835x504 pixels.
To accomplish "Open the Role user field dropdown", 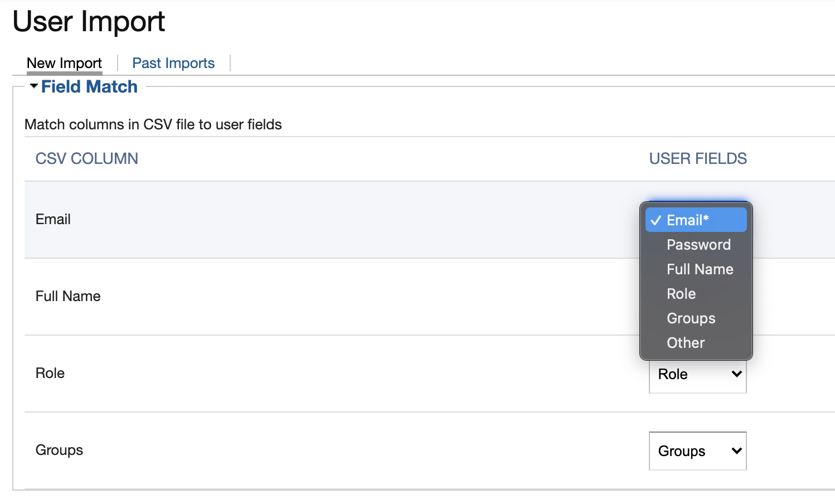I will 697,375.
